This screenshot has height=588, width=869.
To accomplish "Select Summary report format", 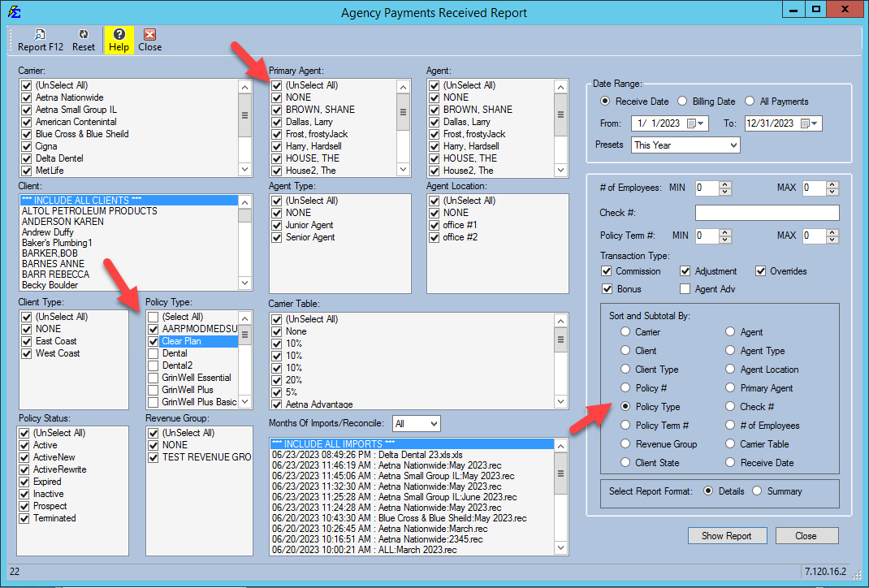I will click(757, 491).
